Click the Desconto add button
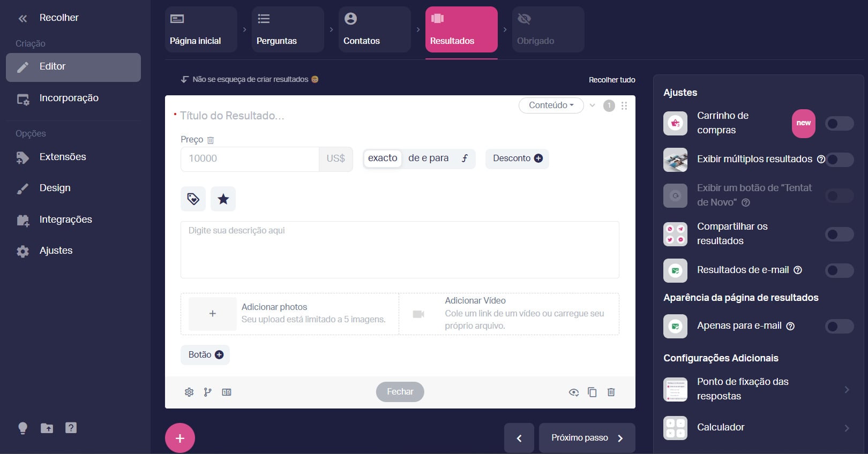 click(517, 158)
